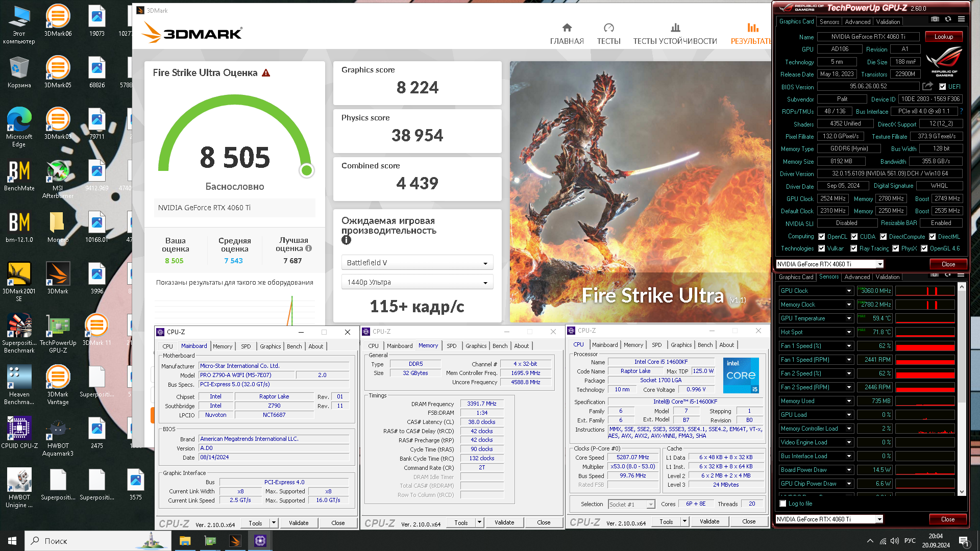980x551 pixels.
Task: Click the GPU Clock sensor graph
Action: (x=925, y=291)
